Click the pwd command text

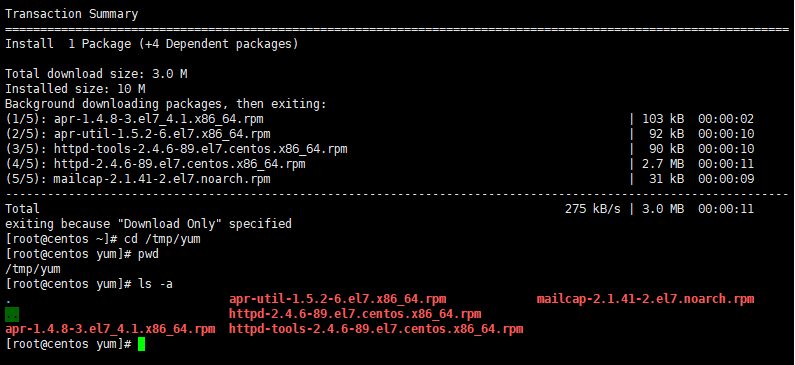click(148, 254)
